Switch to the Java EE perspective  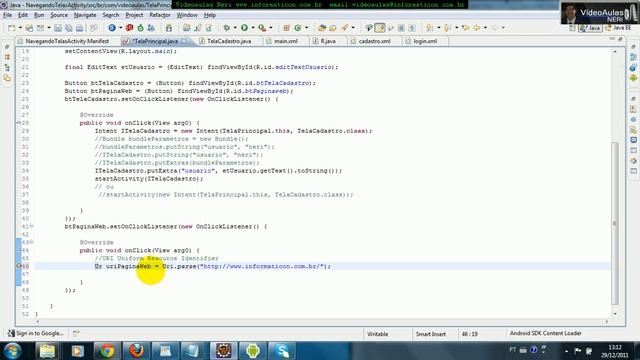[618, 28]
